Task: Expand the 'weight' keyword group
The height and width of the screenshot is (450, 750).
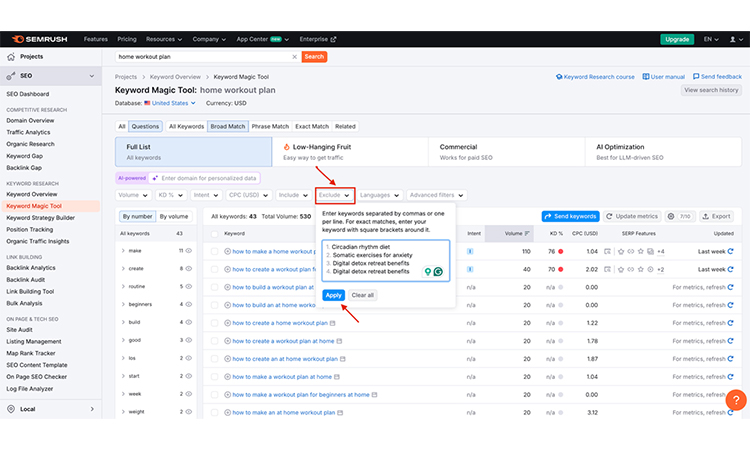Action: point(123,411)
